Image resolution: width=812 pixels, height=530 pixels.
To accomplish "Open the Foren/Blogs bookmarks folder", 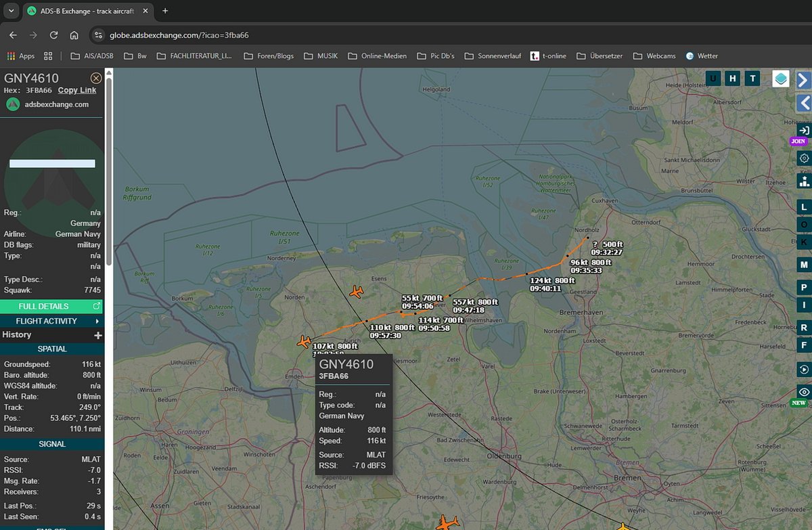I will pos(269,56).
